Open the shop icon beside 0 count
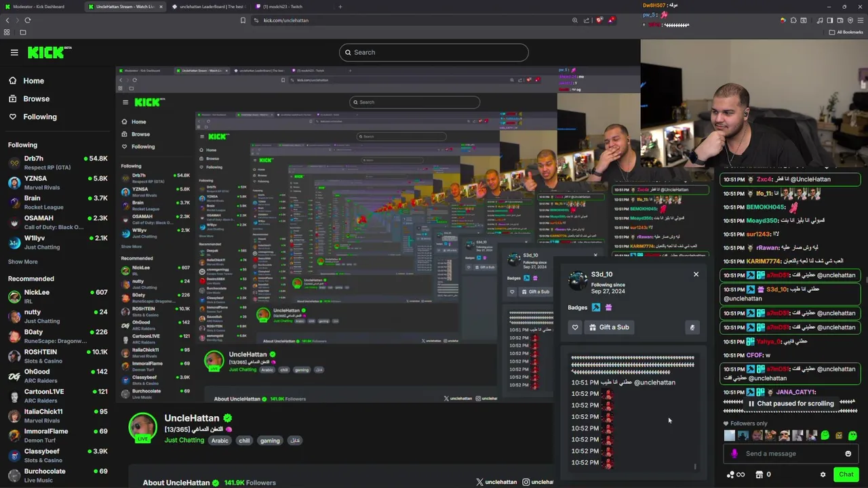The width and height of the screenshot is (868, 488). pos(759,475)
